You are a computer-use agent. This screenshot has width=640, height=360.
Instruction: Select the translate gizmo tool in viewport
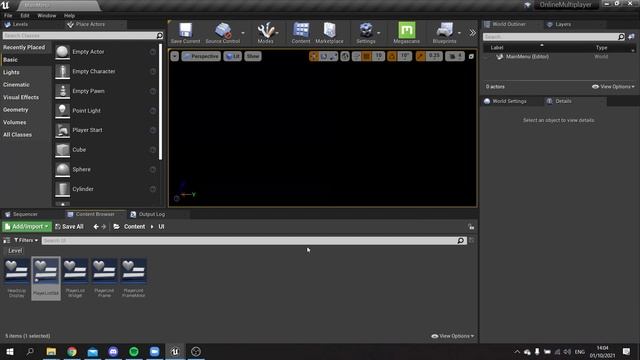(x=314, y=56)
